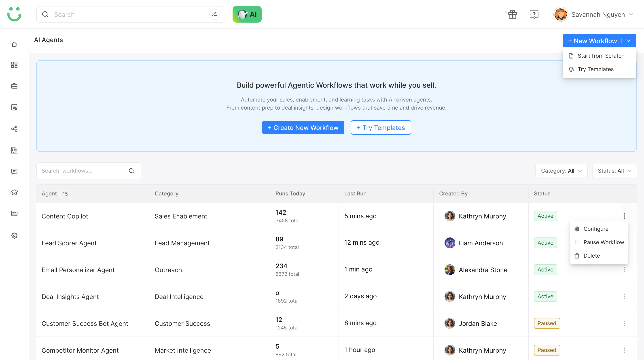Choose Pause Workflow from context menu
644x360 pixels.
click(x=599, y=242)
